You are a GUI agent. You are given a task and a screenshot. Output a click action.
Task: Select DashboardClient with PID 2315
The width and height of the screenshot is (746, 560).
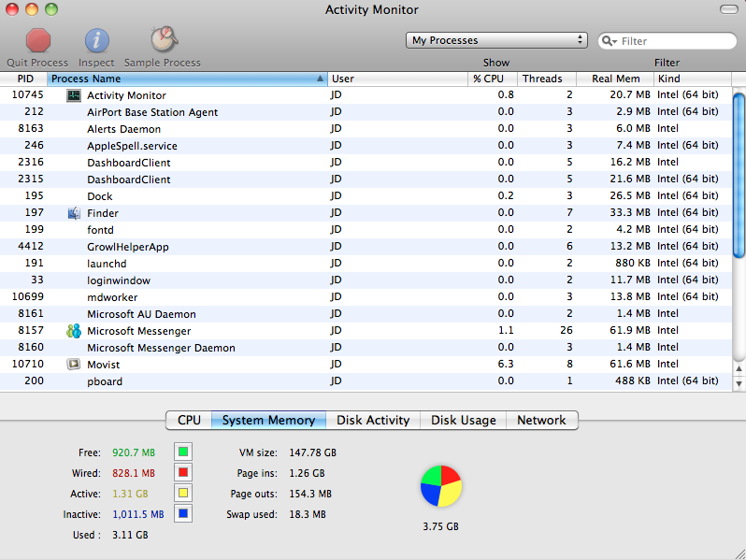click(366, 179)
